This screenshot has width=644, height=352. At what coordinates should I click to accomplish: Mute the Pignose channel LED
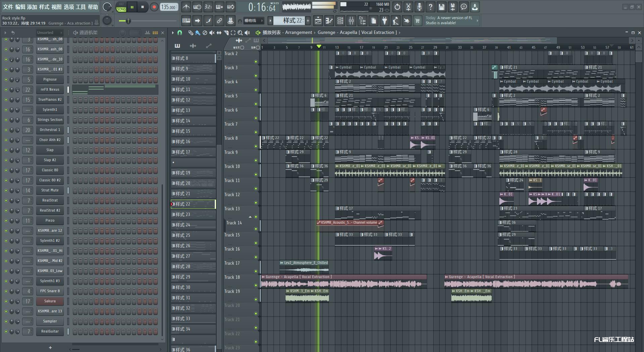(x=6, y=80)
